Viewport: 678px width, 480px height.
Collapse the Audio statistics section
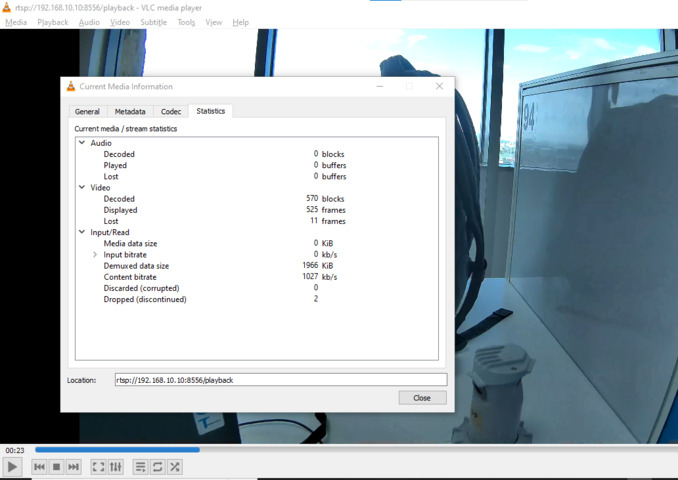(82, 143)
